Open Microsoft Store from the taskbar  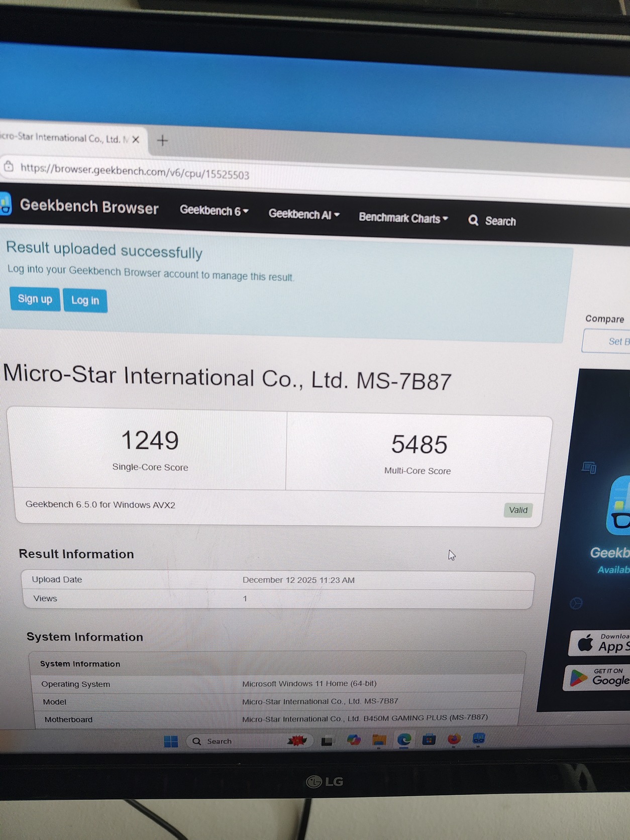tap(429, 740)
